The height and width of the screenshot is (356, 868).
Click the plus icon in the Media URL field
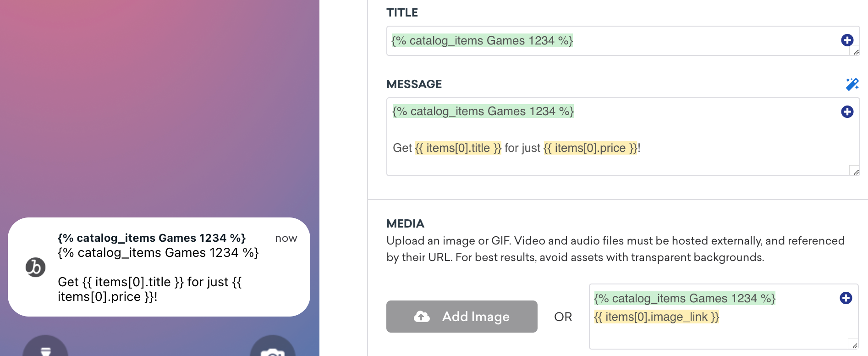[846, 298]
